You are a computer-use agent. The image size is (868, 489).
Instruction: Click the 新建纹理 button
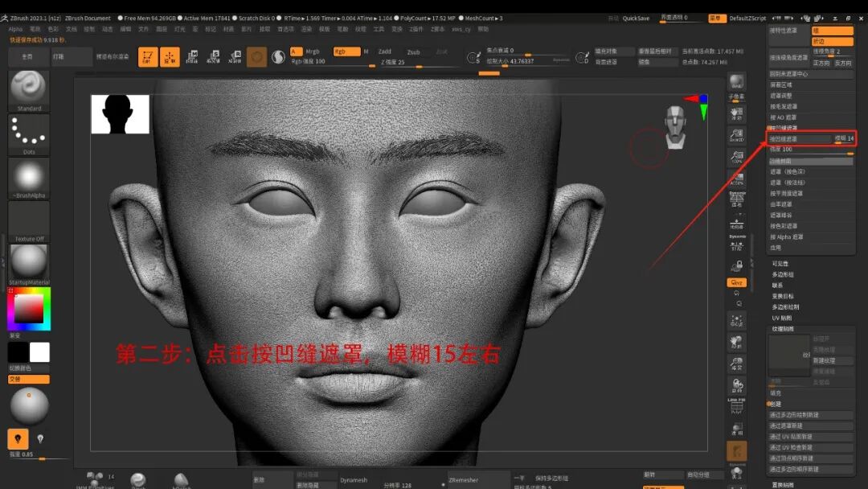coord(832,360)
